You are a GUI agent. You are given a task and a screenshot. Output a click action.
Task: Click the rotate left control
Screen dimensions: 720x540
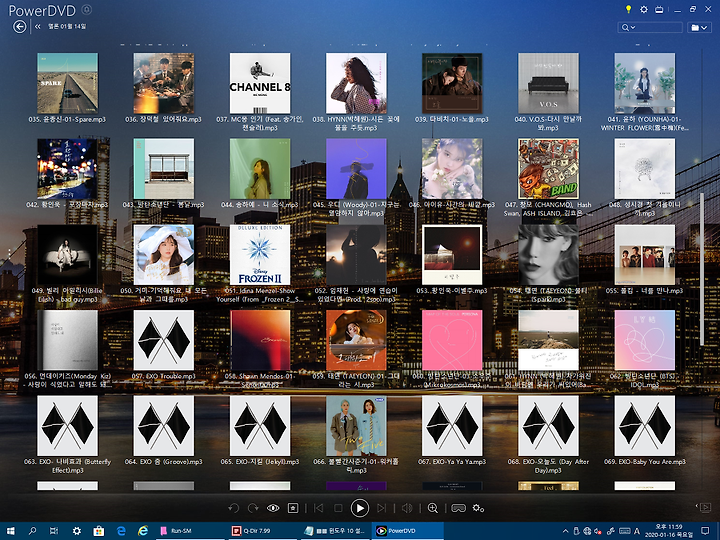pos(233,508)
